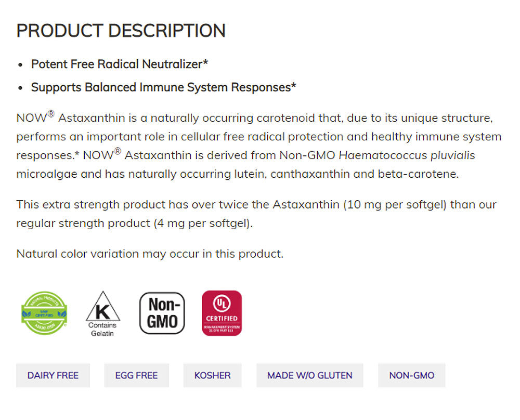Click Supports Balanced Immune System Responses bullet
The width and height of the screenshot is (520, 420).
[163, 87]
